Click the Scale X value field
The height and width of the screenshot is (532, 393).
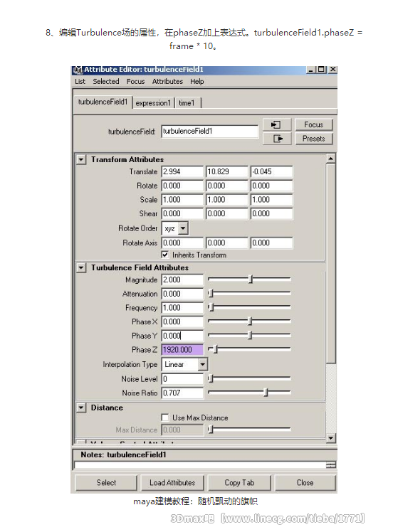pyautogui.click(x=182, y=200)
